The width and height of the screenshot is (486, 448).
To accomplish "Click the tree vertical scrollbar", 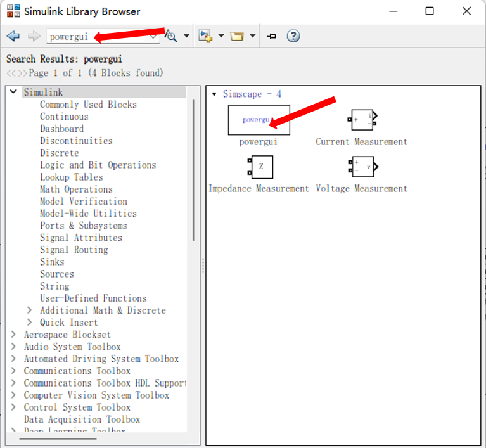I will pos(193,170).
